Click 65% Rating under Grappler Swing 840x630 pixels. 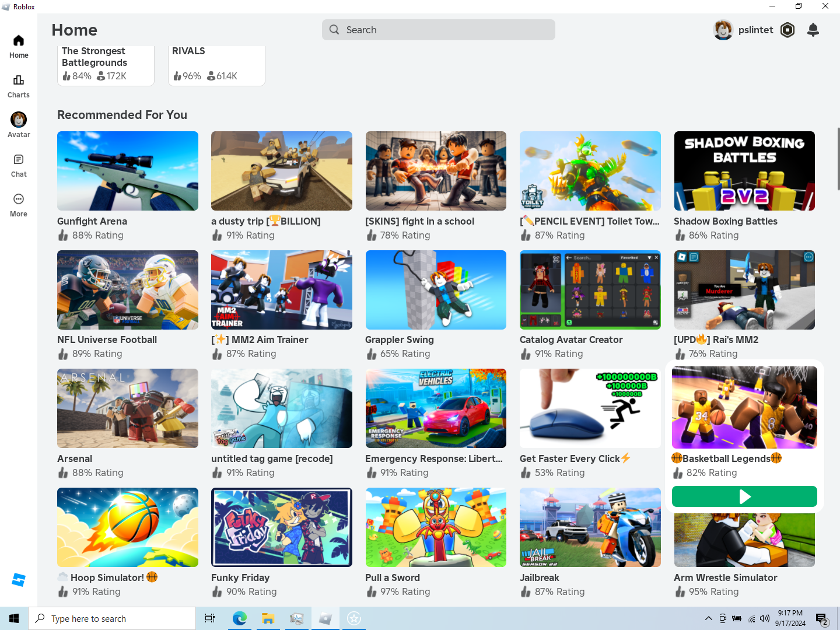[405, 353]
